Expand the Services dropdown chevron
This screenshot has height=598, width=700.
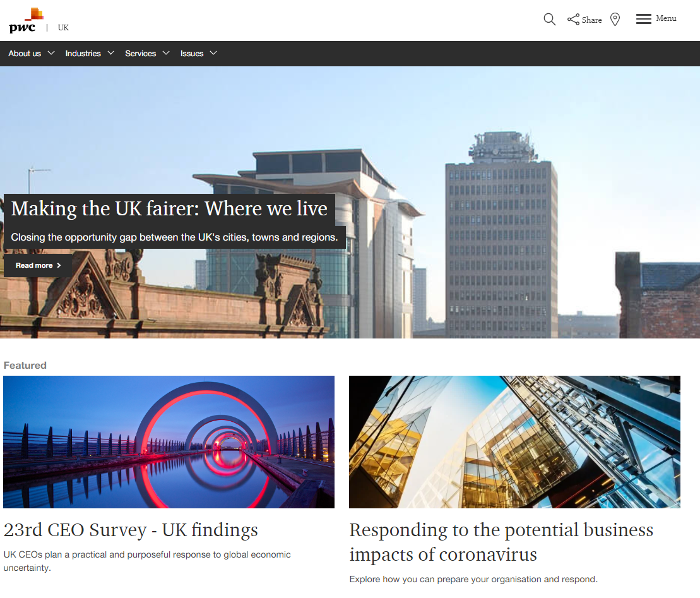(166, 53)
